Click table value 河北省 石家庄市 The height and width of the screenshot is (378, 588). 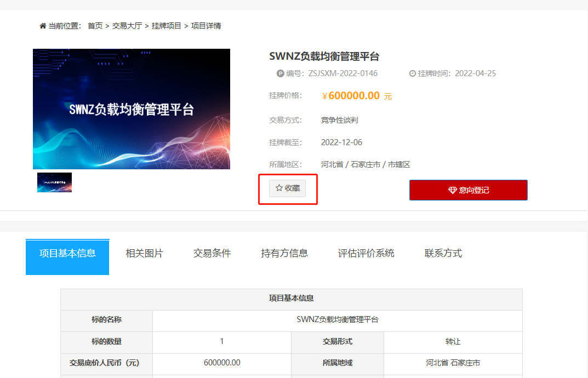(453, 363)
